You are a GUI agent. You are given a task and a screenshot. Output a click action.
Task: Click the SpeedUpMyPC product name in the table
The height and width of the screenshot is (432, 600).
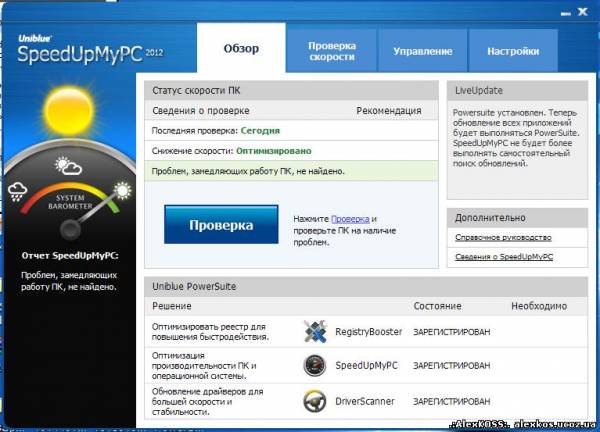point(366,365)
